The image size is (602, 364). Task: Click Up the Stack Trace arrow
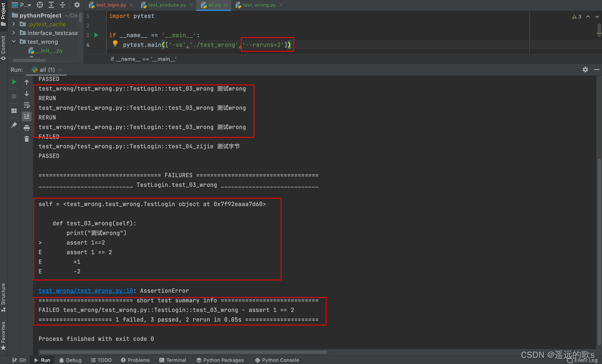tap(27, 82)
